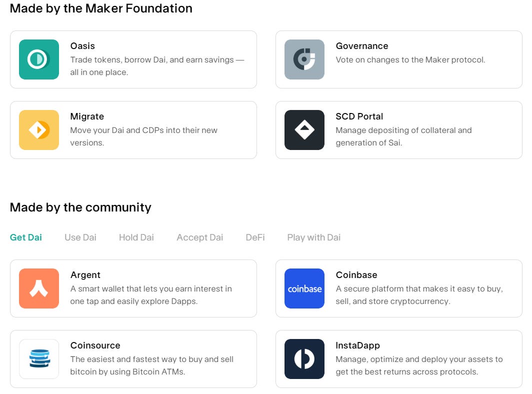532x394 pixels.
Task: Click the dark InstaDapp icon
Action: (x=304, y=359)
